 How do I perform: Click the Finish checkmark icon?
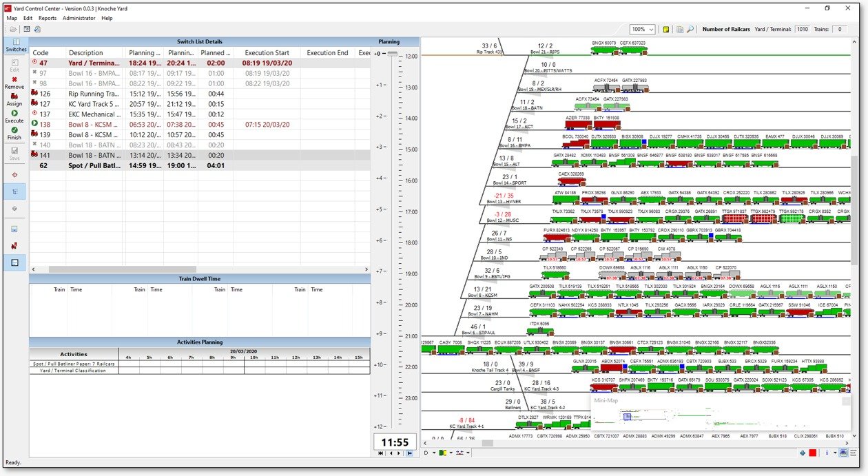[x=14, y=132]
